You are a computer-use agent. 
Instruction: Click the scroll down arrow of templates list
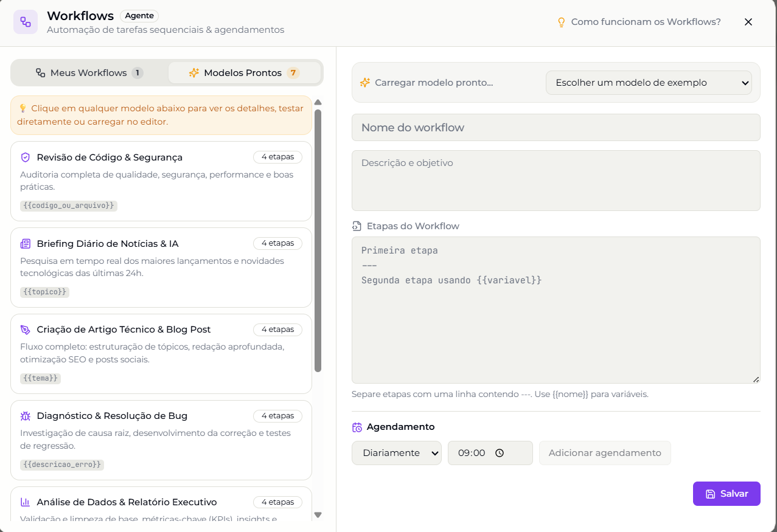click(x=318, y=515)
